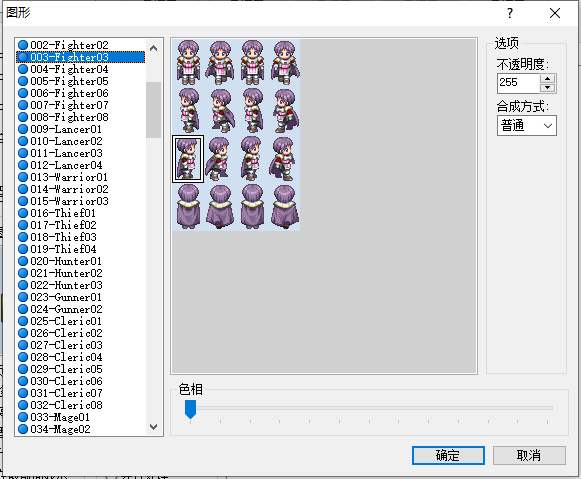Decrease opacity with the down spinner arrow

[x=548, y=88]
